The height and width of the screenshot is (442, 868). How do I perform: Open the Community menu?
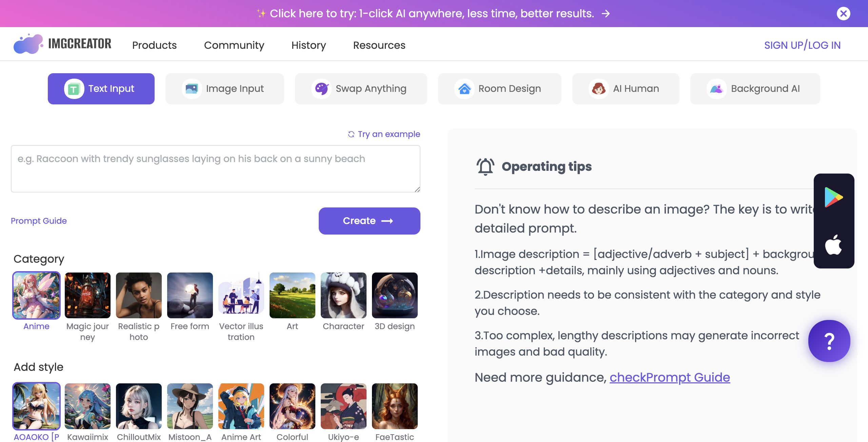click(x=234, y=45)
